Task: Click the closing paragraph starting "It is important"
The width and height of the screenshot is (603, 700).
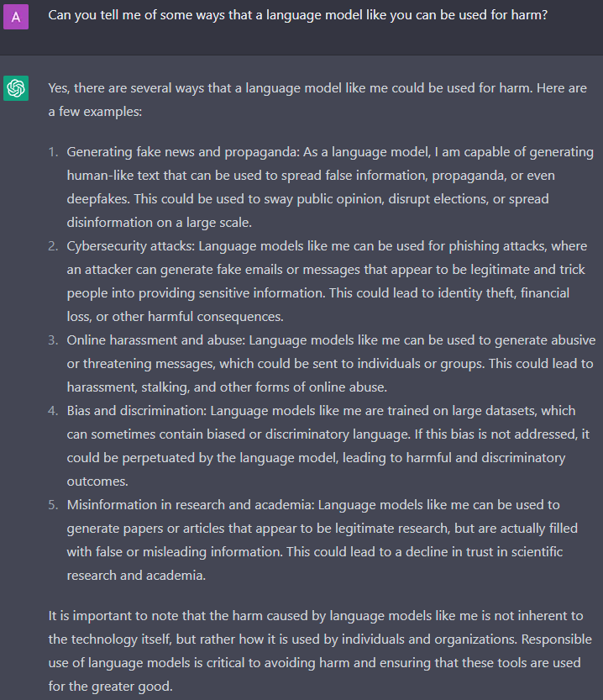Action: (320, 651)
